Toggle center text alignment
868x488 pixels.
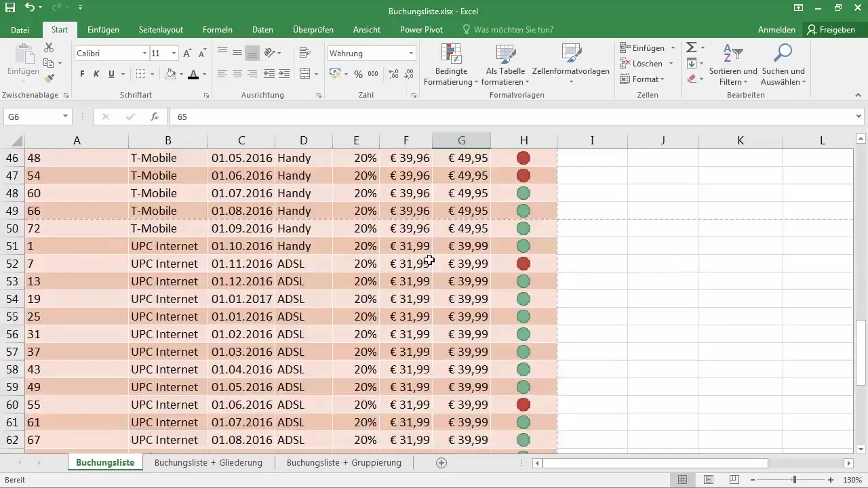237,74
